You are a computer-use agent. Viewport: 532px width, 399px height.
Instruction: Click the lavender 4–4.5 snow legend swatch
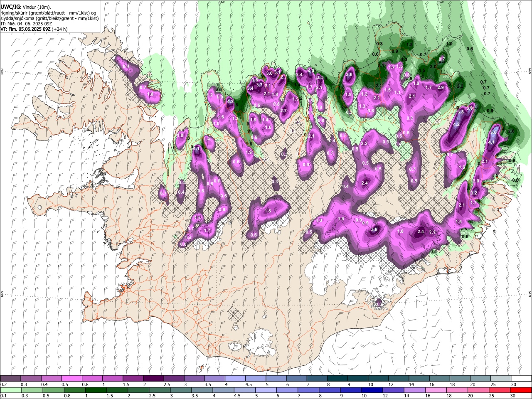click(x=235, y=379)
